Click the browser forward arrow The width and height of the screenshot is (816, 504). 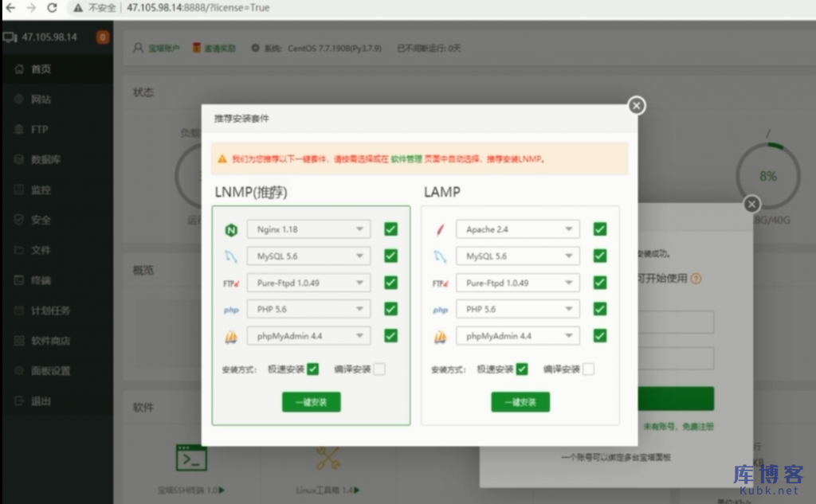(31, 8)
